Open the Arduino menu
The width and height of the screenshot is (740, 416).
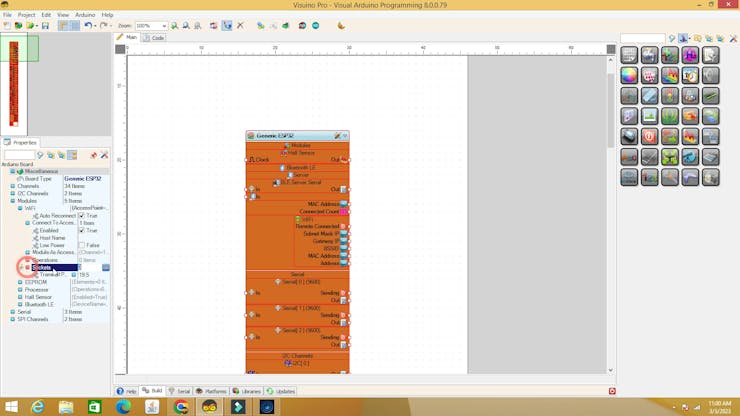pos(85,15)
